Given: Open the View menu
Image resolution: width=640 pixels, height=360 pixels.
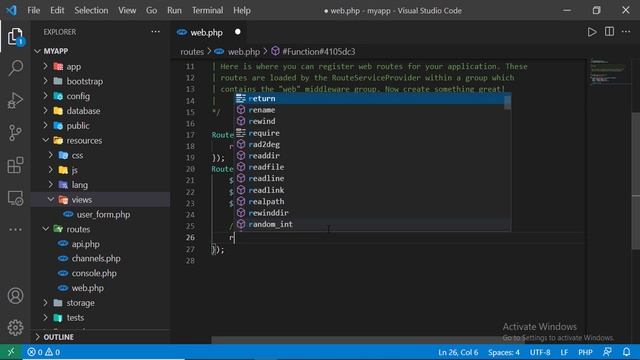Looking at the screenshot, I should coord(127,10).
